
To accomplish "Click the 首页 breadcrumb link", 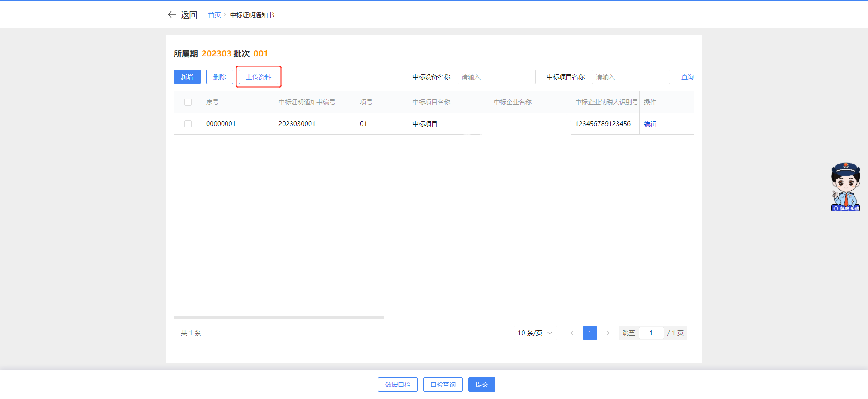I will (x=214, y=15).
